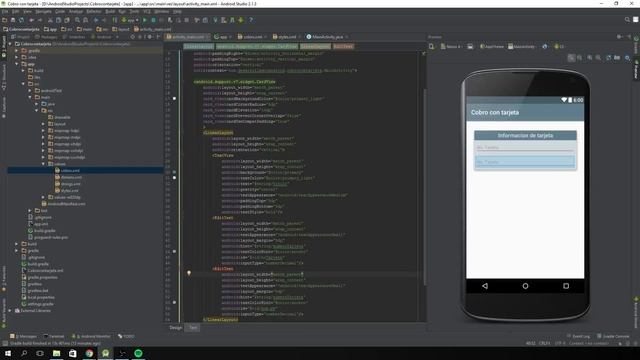This screenshot has width=640, height=360.
Task: Click the Windows Start button
Action: [x=8, y=353]
